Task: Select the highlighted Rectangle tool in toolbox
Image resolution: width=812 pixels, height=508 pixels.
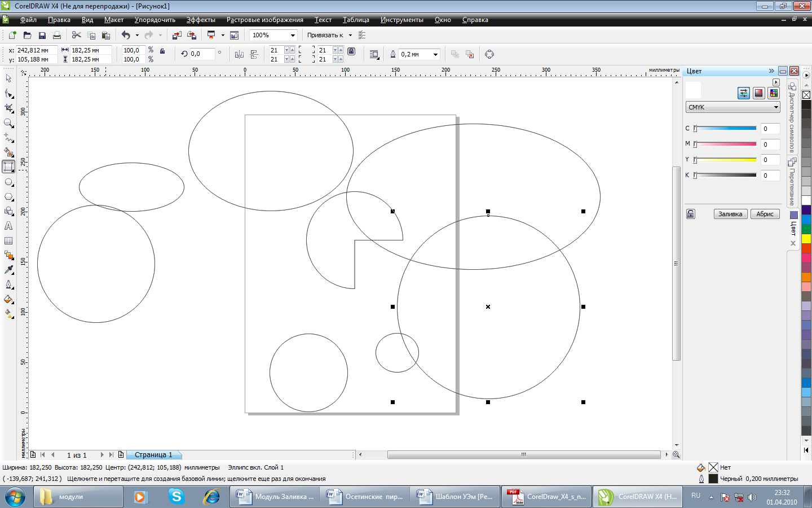Action: pyautogui.click(x=8, y=167)
